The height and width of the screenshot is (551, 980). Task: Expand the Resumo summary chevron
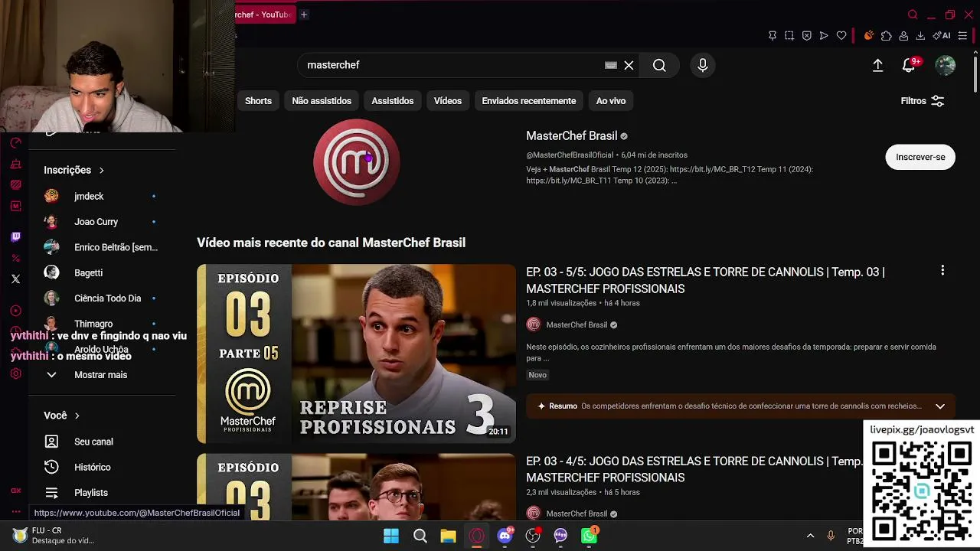[x=940, y=406]
